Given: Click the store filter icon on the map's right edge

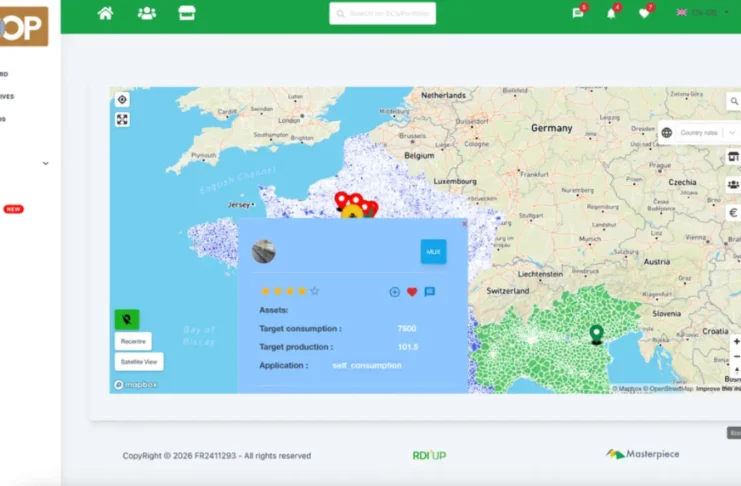Looking at the screenshot, I should tap(733, 157).
